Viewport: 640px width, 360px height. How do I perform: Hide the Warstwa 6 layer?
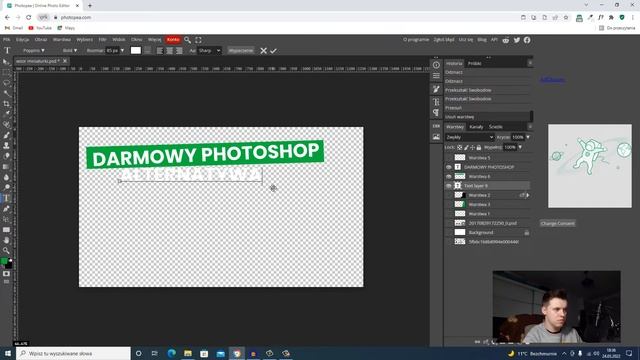pos(449,176)
